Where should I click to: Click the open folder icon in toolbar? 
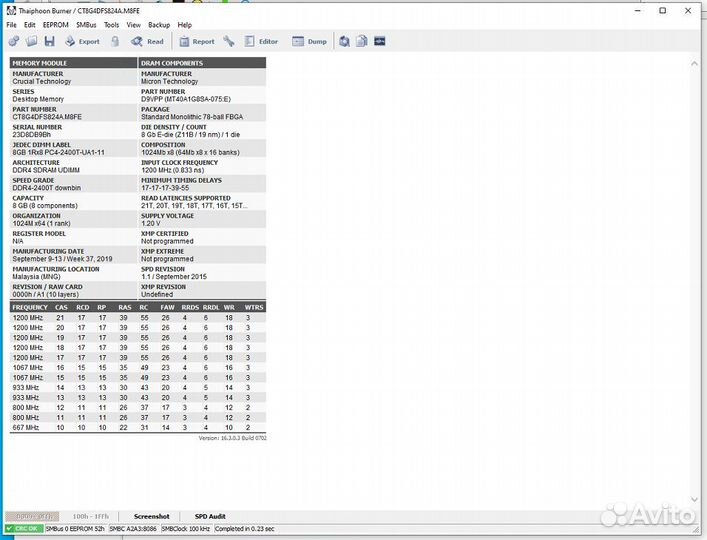click(31, 41)
